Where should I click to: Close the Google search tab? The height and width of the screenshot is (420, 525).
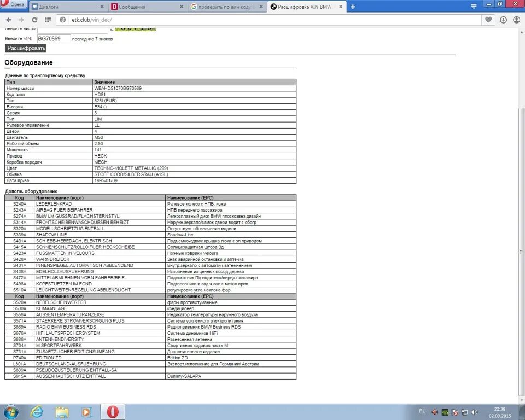(x=261, y=7)
